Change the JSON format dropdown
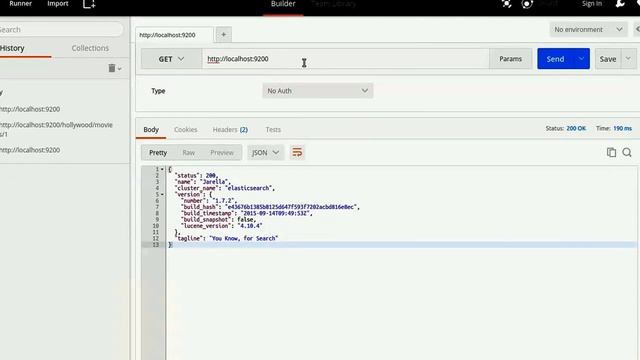Viewport: 640px width, 360px height. click(x=265, y=153)
